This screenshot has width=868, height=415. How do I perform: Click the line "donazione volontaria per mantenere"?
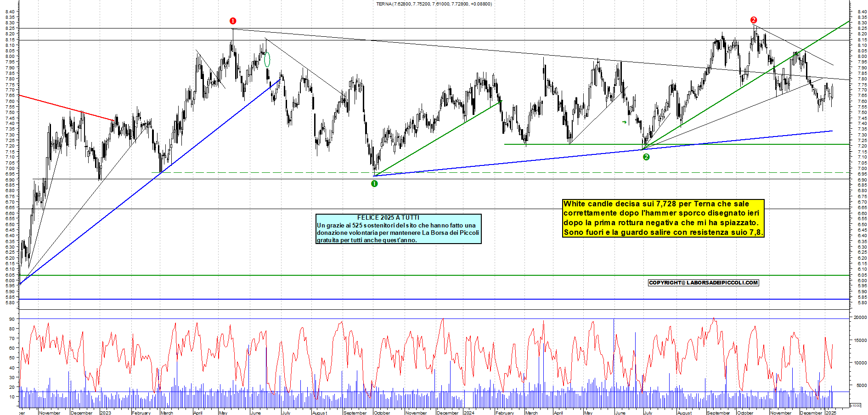pyautogui.click(x=398, y=233)
